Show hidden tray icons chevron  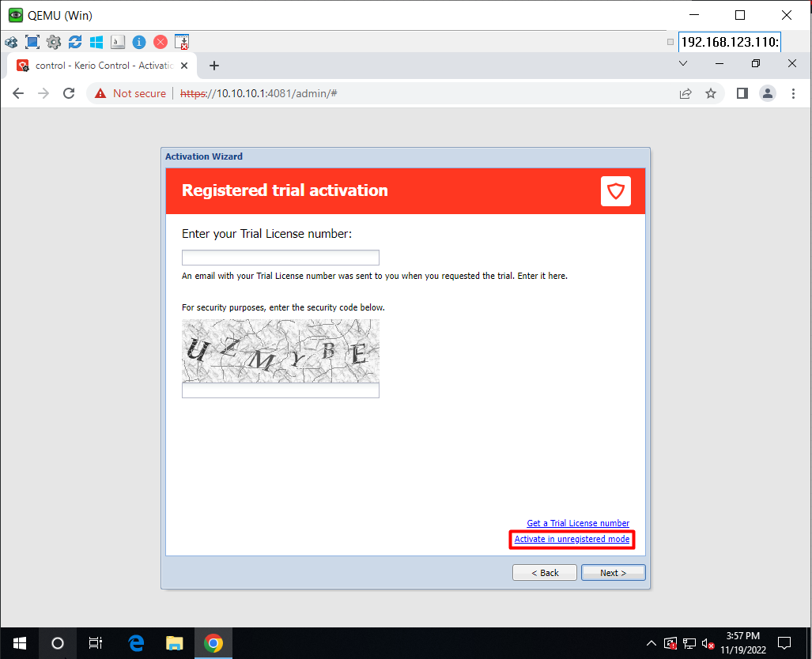coord(651,643)
